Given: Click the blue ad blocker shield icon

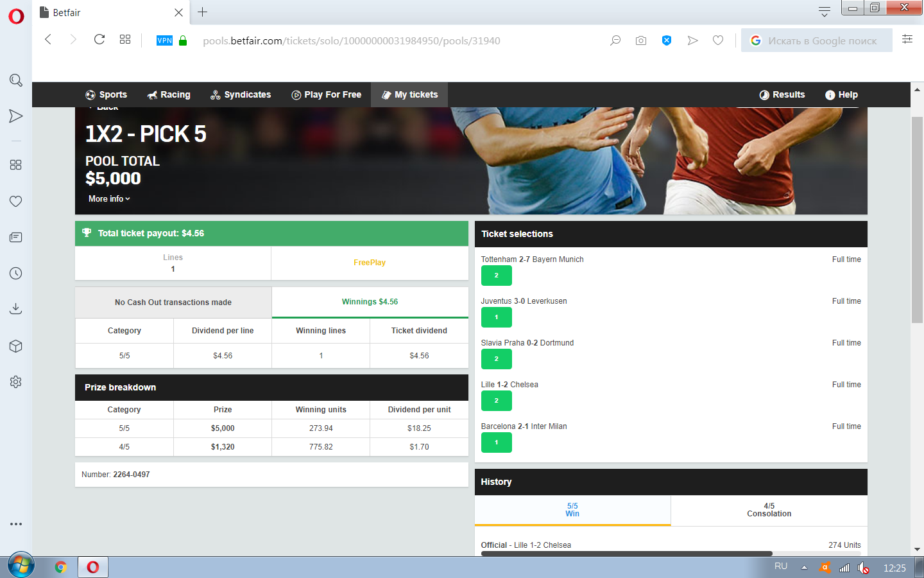Looking at the screenshot, I should coord(667,40).
